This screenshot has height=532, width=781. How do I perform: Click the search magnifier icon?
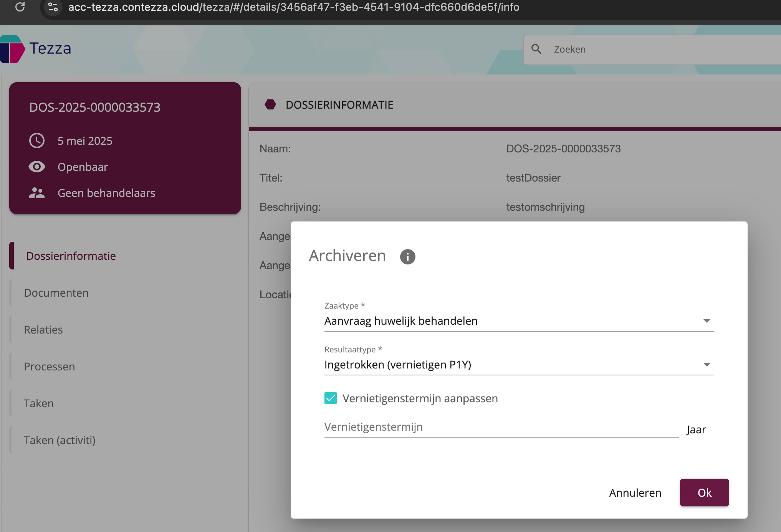(536, 49)
